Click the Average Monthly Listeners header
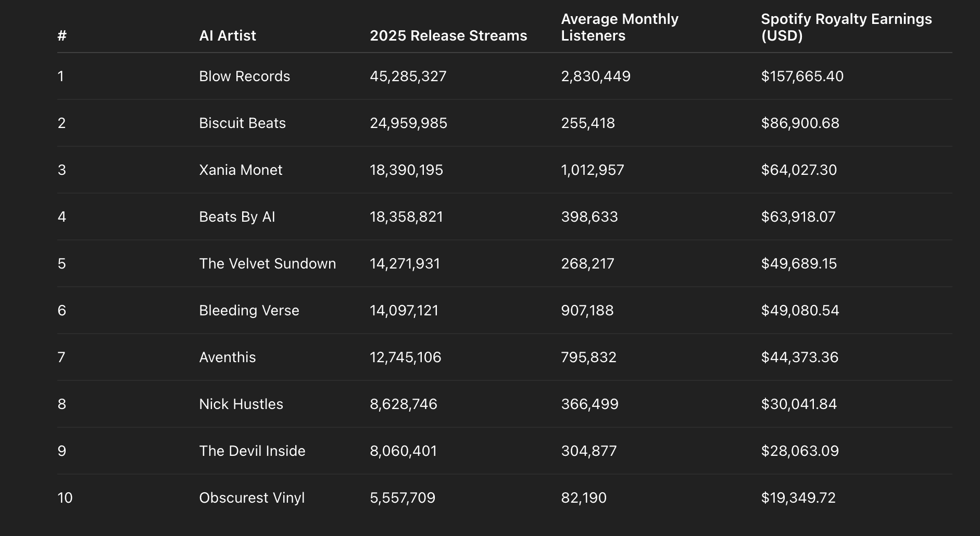The width and height of the screenshot is (980, 536). [x=620, y=27]
